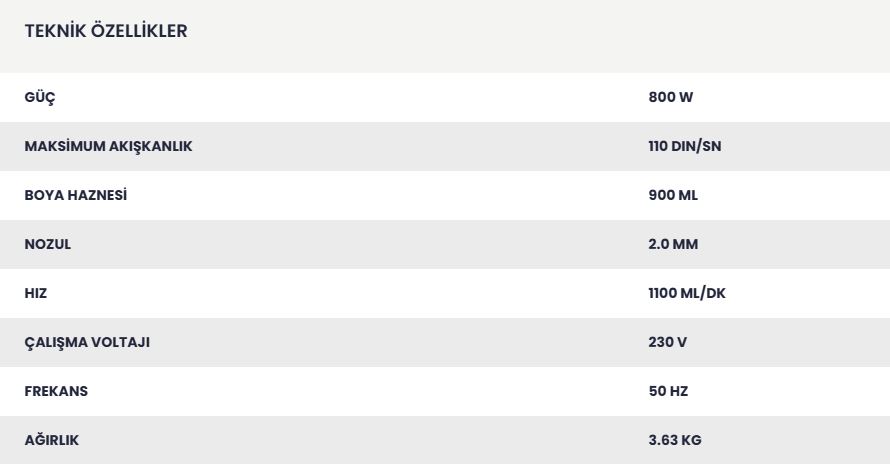Select the ÇALIŞMA VOLTAJI label
This screenshot has width=890, height=464.
pos(87,342)
